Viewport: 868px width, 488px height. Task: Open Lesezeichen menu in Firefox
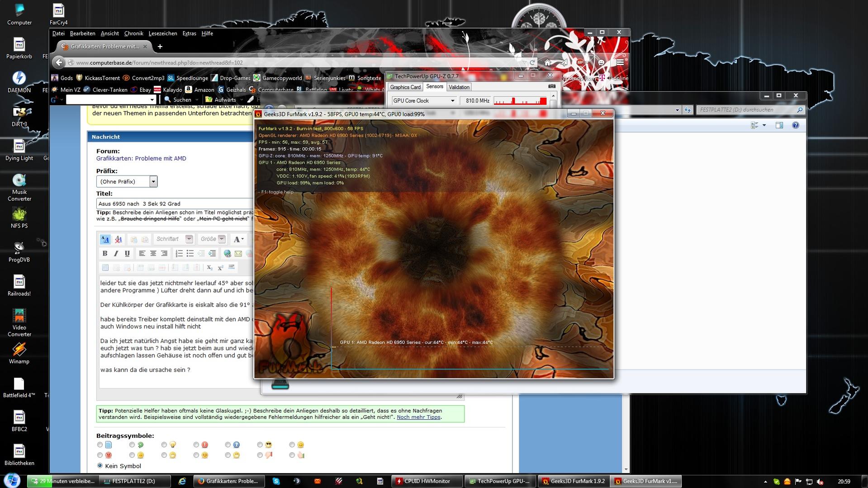click(x=163, y=33)
